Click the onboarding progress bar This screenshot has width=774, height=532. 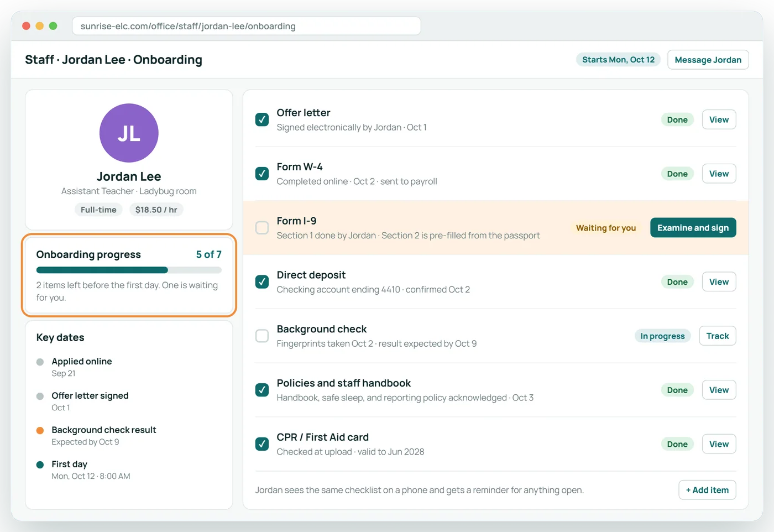pyautogui.click(x=129, y=270)
